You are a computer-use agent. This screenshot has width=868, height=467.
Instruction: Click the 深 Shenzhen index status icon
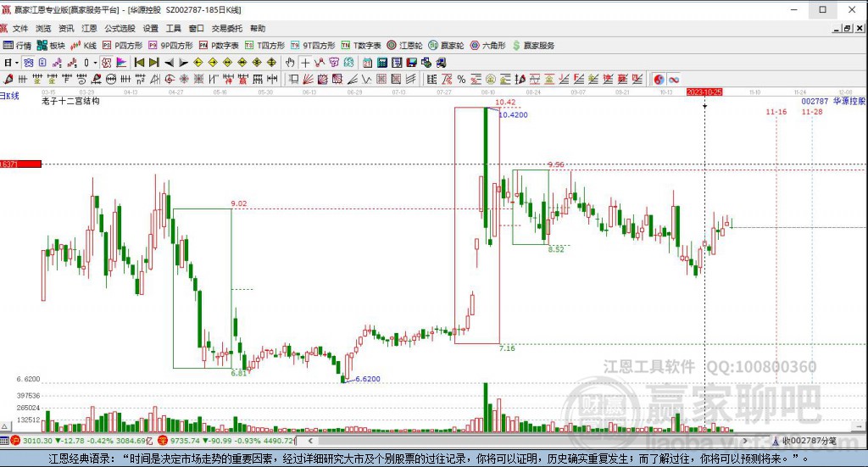coord(163,441)
